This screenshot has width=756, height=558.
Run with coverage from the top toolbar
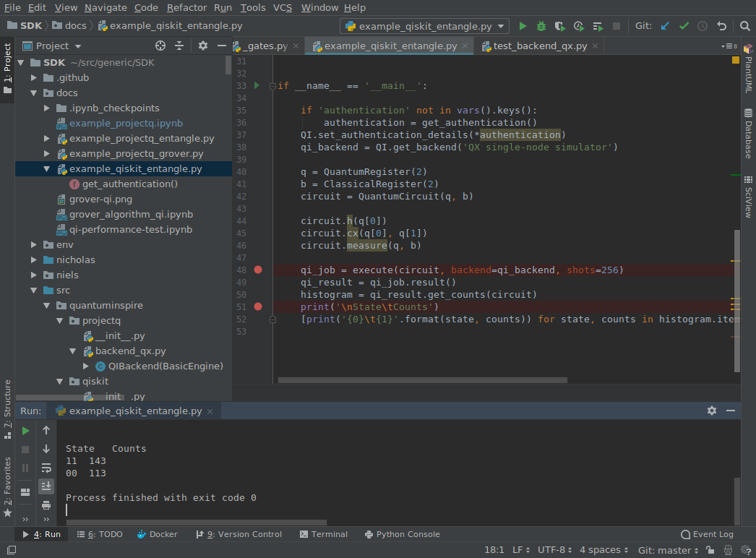coord(560,26)
